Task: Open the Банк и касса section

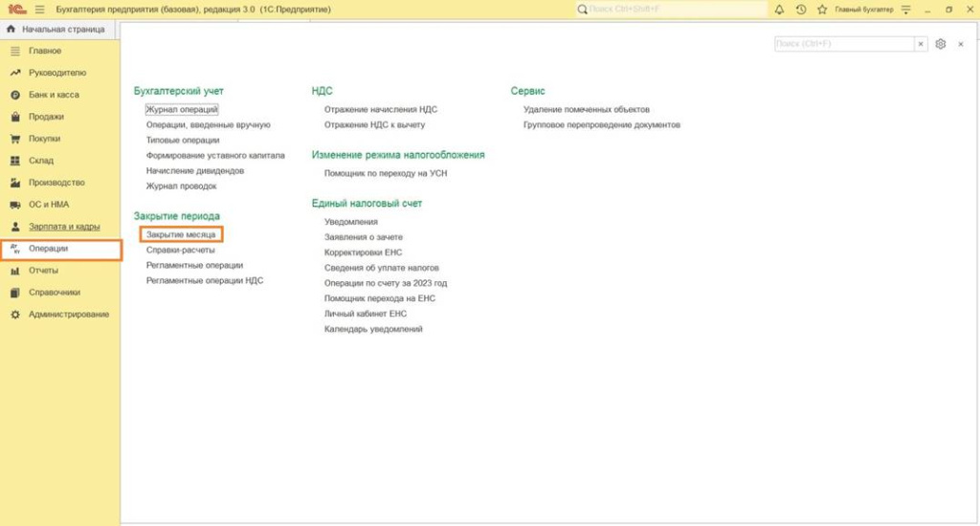Action: coord(54,95)
